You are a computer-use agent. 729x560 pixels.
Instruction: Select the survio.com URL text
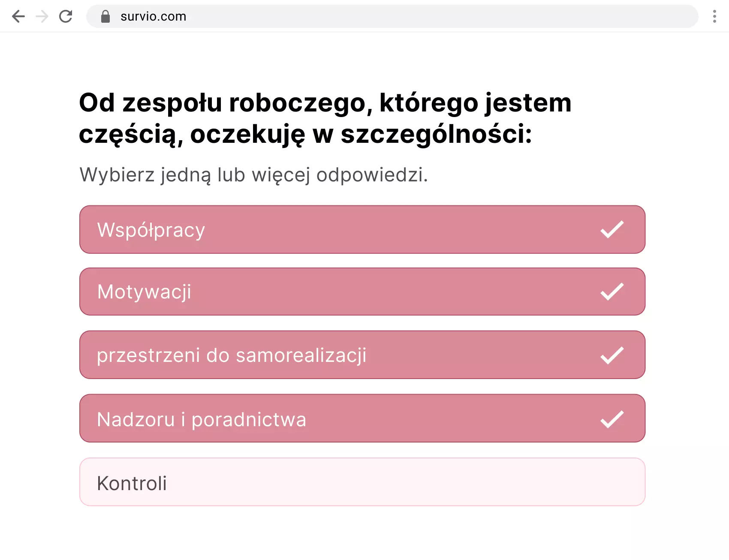(x=153, y=16)
